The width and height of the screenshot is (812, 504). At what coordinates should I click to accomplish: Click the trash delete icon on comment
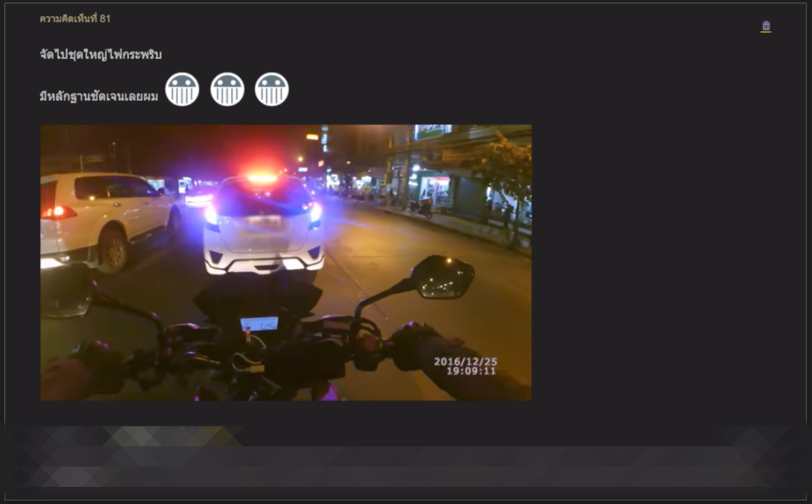(x=766, y=26)
